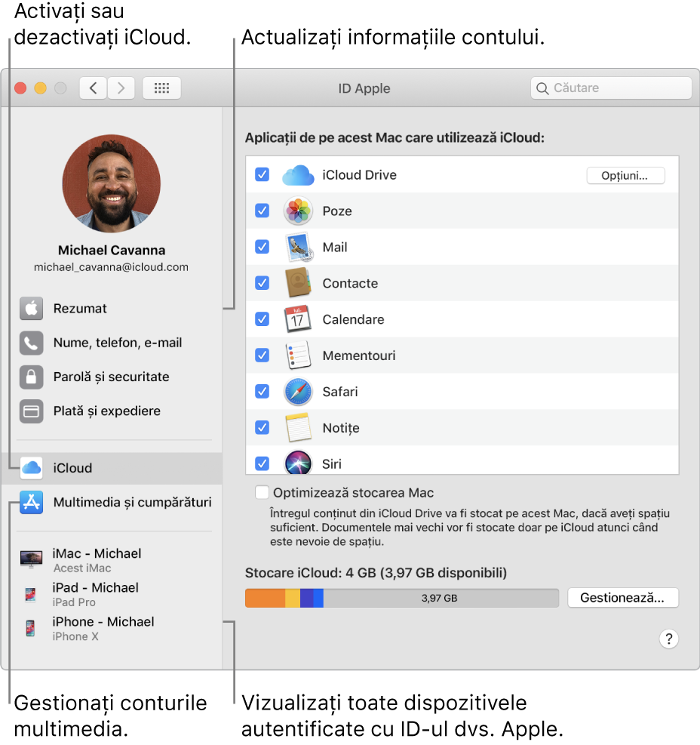Open Nume, telefon, e-mail section

pos(112,343)
